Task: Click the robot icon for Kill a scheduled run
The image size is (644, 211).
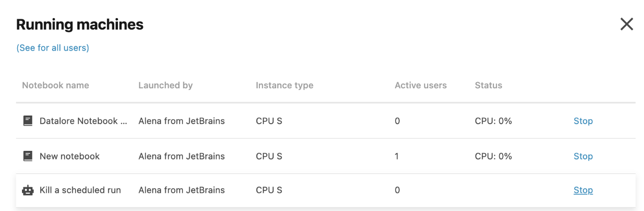Action: tap(28, 190)
